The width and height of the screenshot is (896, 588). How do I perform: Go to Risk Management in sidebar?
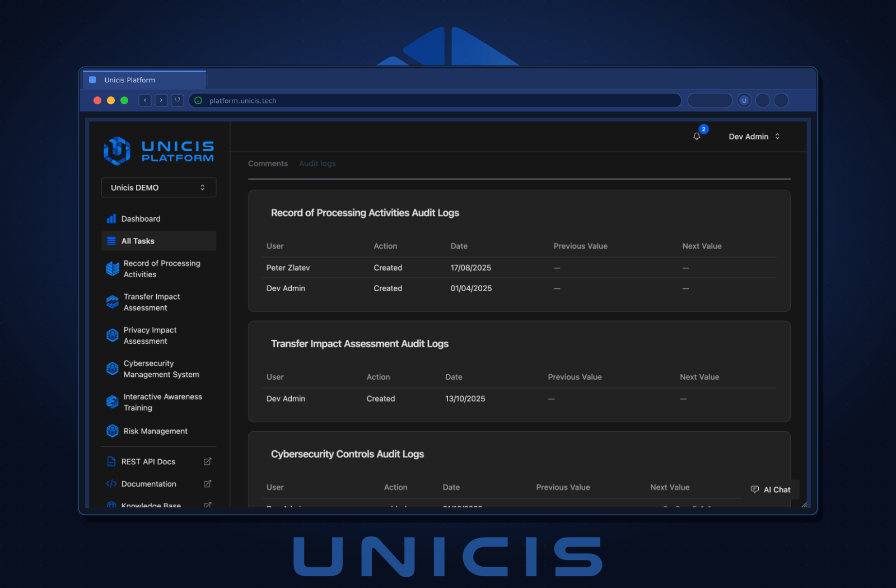click(x=158, y=431)
